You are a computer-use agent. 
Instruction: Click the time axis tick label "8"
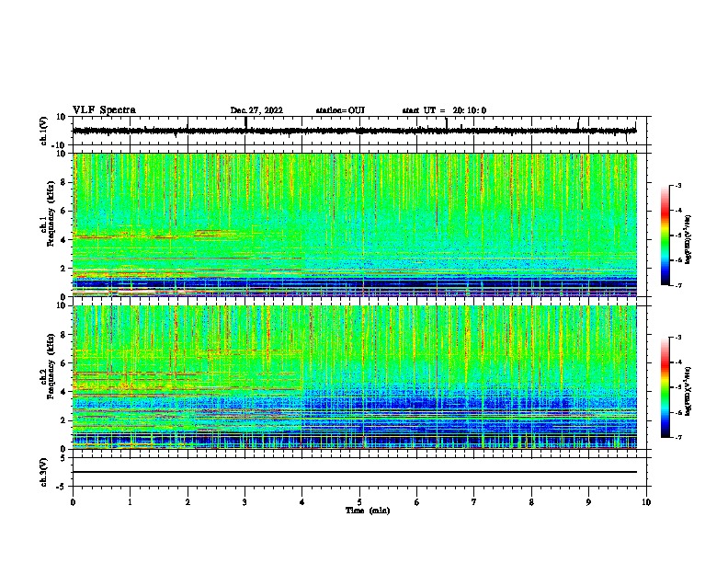[x=531, y=502]
